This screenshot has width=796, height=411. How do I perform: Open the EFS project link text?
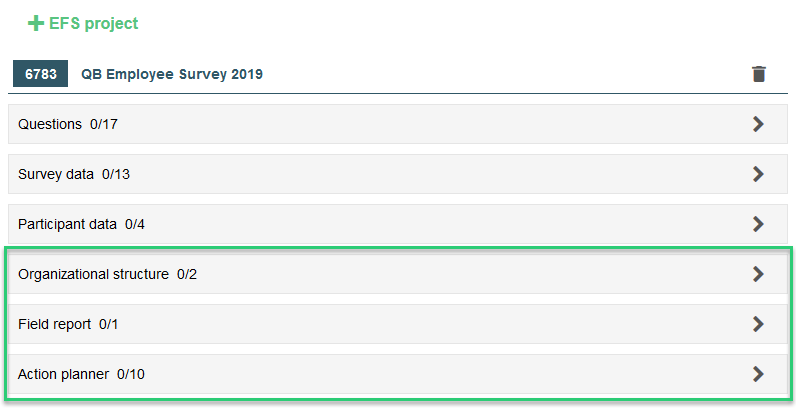click(x=93, y=23)
